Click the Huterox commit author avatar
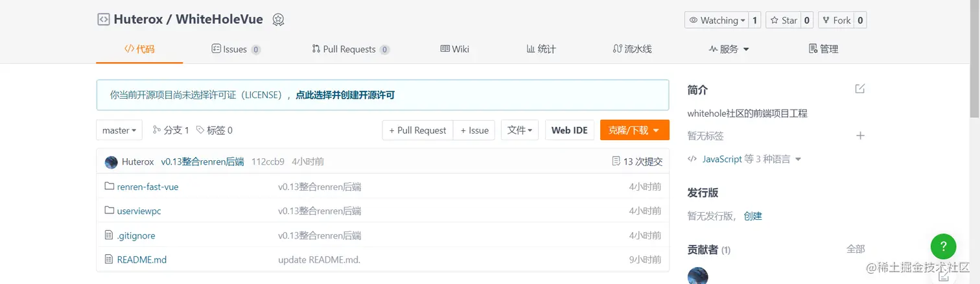This screenshot has height=284, width=980. (x=111, y=162)
